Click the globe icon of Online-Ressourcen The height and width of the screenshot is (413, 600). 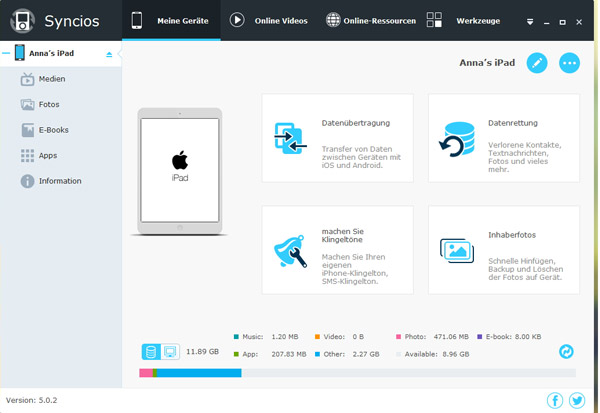(x=333, y=20)
